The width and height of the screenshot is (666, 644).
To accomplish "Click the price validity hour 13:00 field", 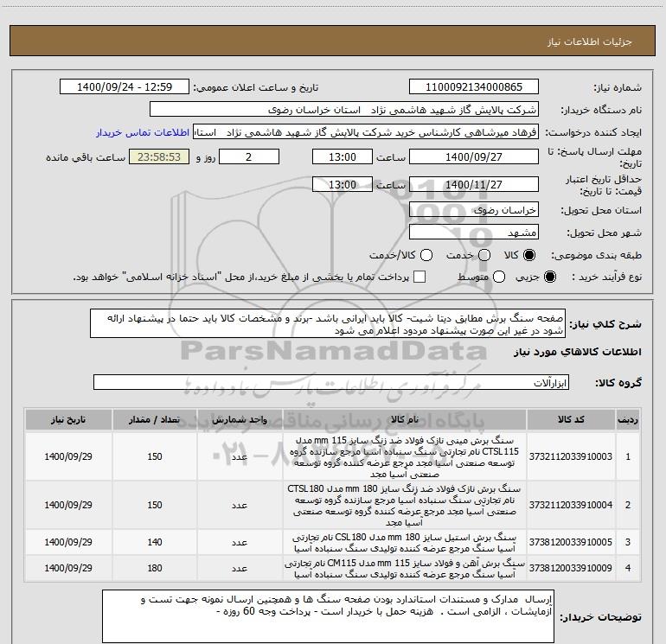I will pyautogui.click(x=343, y=184).
